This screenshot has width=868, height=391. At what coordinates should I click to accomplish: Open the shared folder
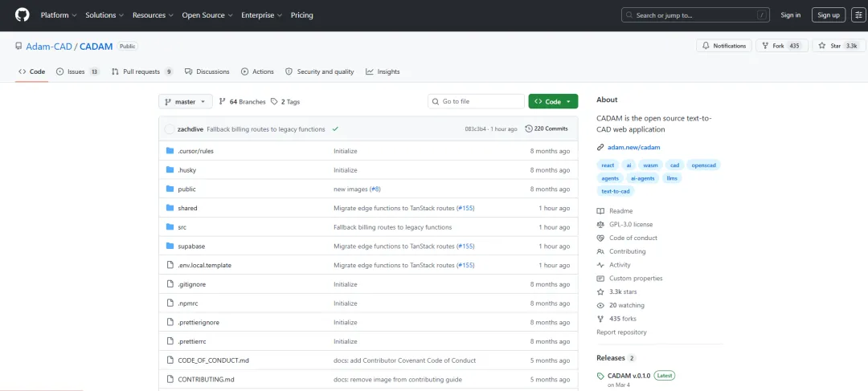[187, 209]
